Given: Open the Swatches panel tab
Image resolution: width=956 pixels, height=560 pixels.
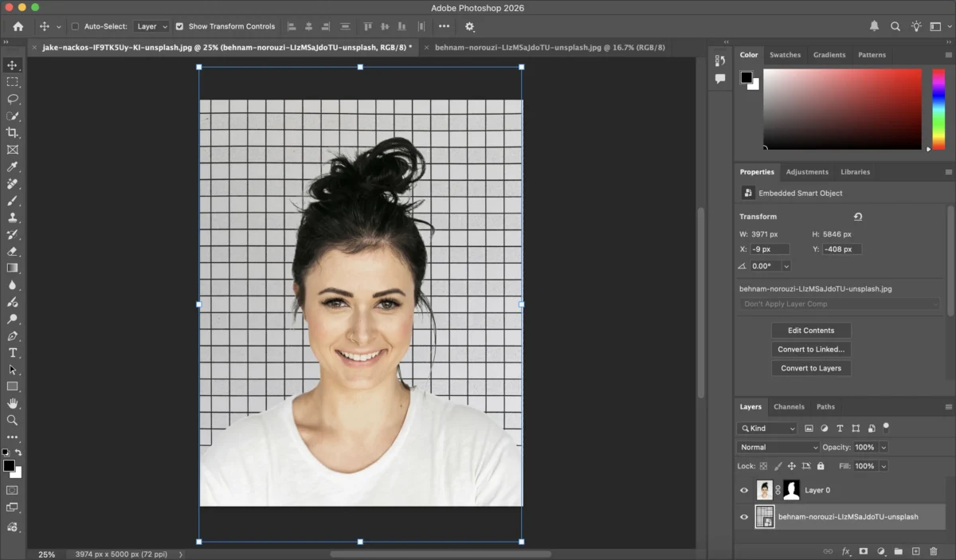Looking at the screenshot, I should coord(785,55).
